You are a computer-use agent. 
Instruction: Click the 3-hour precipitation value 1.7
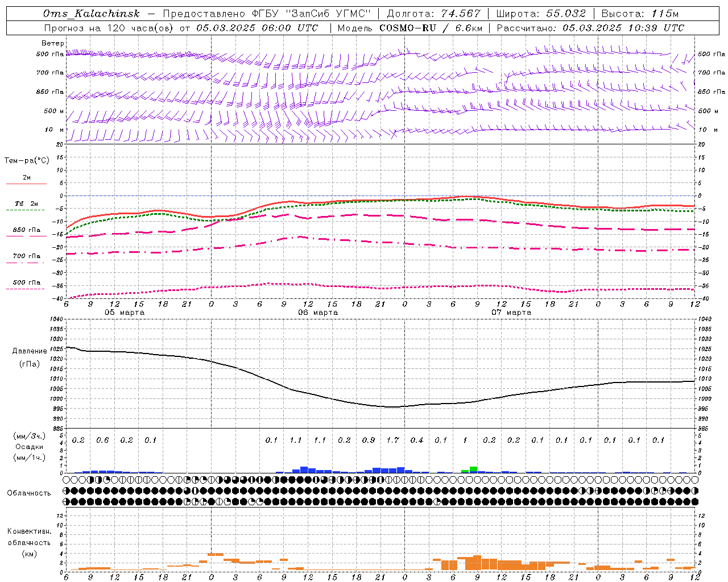pyautogui.click(x=392, y=440)
